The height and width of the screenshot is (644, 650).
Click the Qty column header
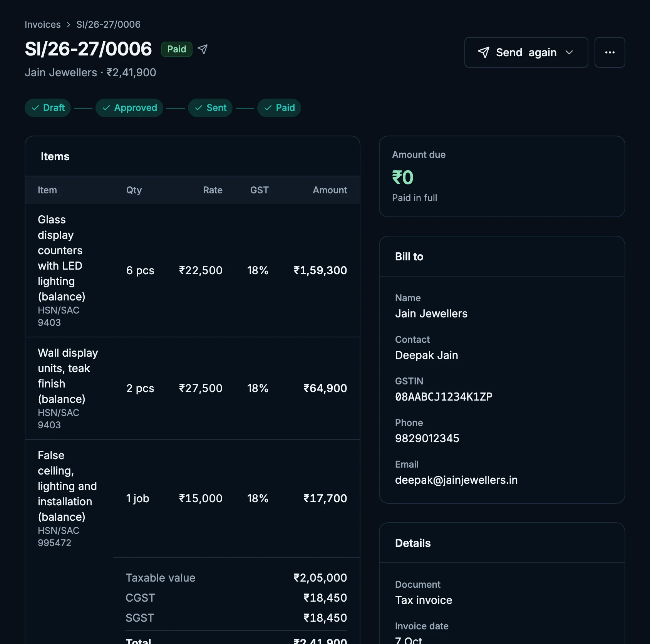[x=134, y=190]
